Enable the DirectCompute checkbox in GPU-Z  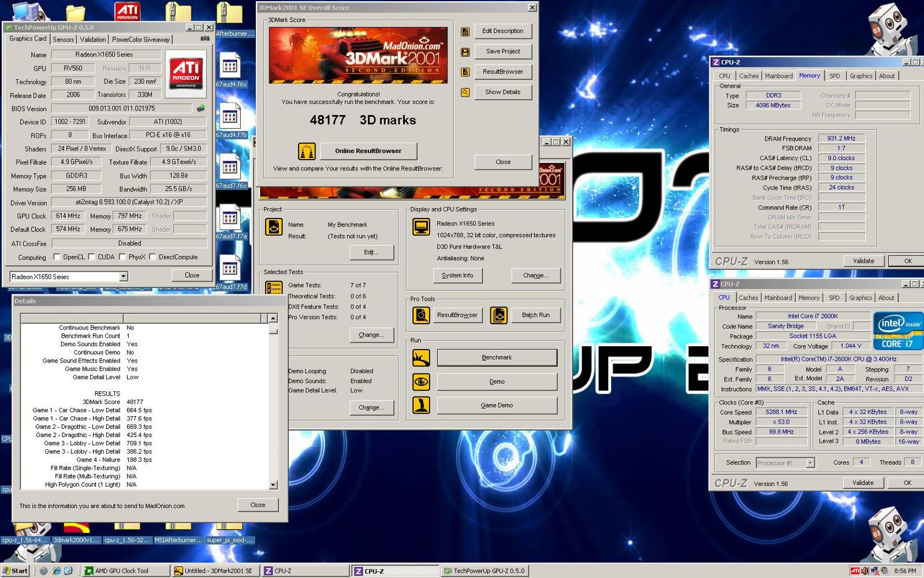tap(152, 257)
